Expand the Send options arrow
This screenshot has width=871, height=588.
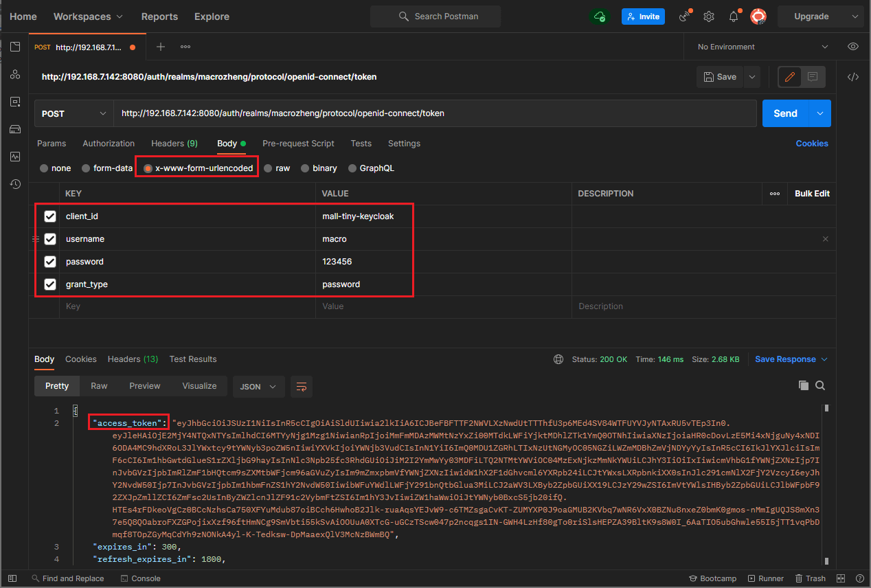coord(819,113)
